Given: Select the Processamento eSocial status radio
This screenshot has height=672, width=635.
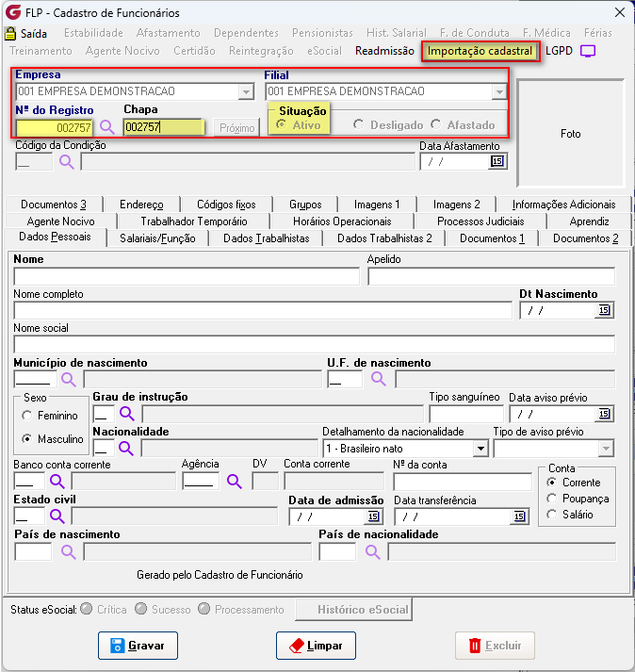Looking at the screenshot, I should tap(204, 609).
